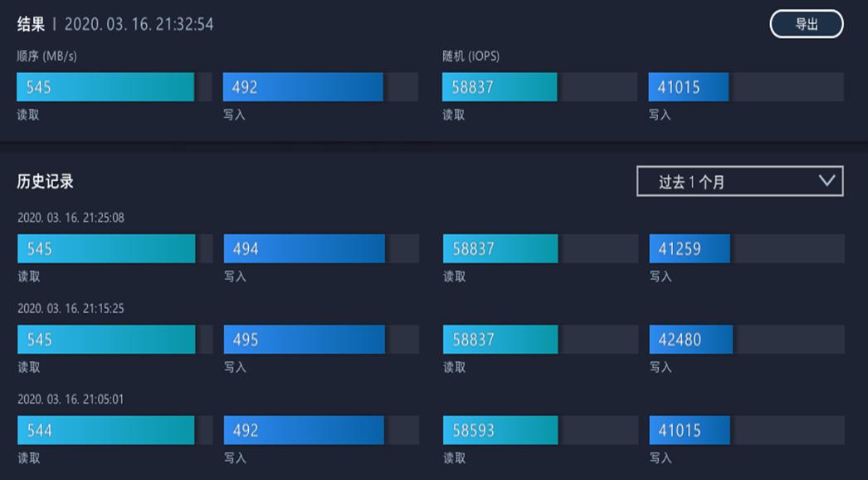868x480 pixels.
Task: Select the sequential read speed bar showing 545
Action: point(105,86)
